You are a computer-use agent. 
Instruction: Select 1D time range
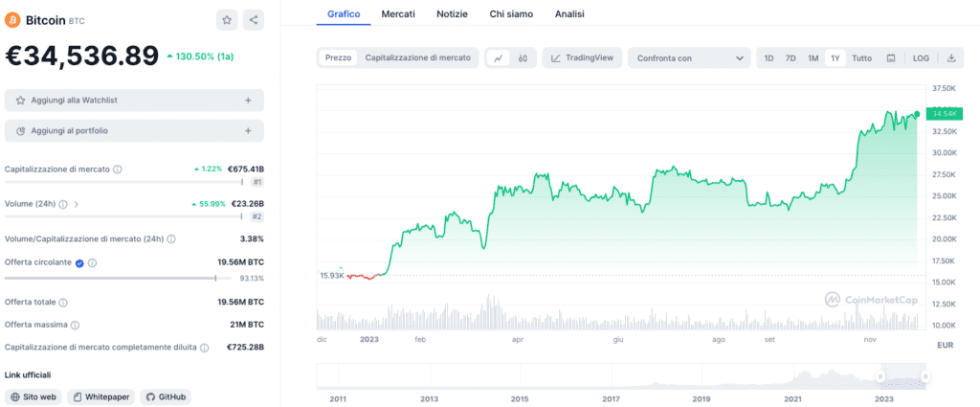point(768,58)
